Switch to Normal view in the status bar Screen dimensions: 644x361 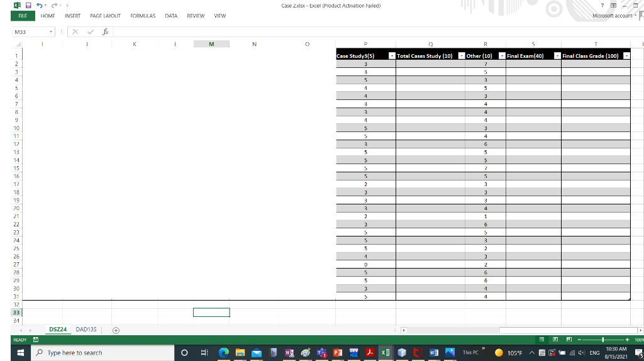(541, 340)
